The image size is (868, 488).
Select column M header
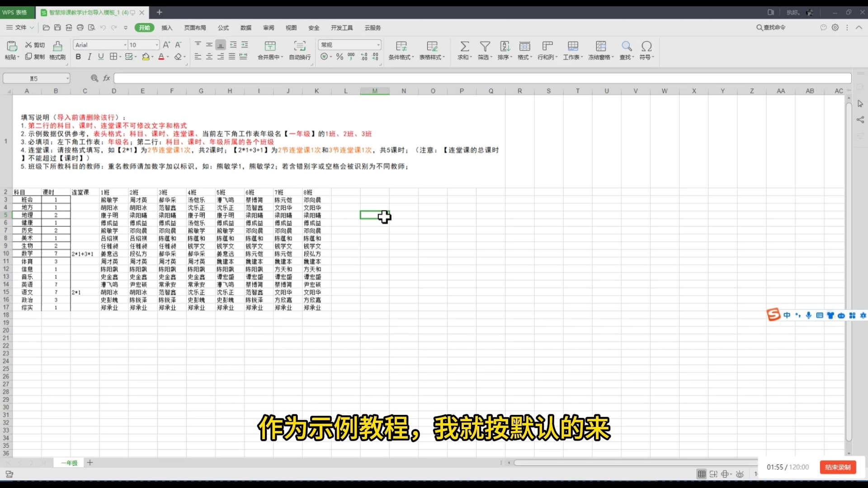(x=375, y=91)
